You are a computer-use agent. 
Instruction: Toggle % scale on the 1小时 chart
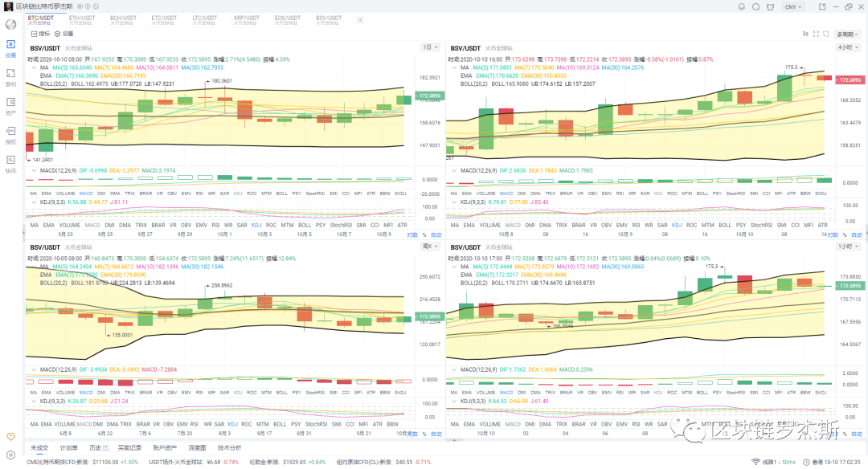click(845, 434)
